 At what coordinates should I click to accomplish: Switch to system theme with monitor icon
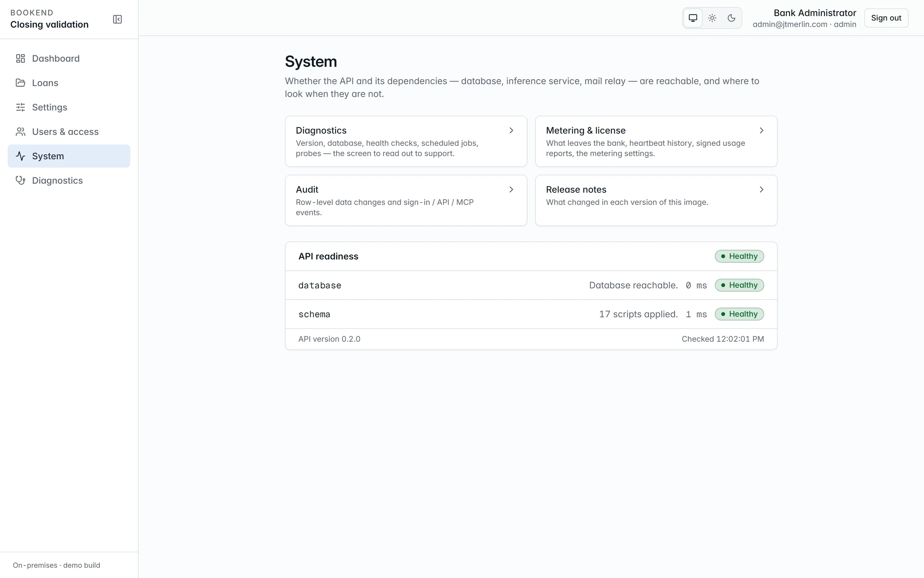pyautogui.click(x=693, y=18)
